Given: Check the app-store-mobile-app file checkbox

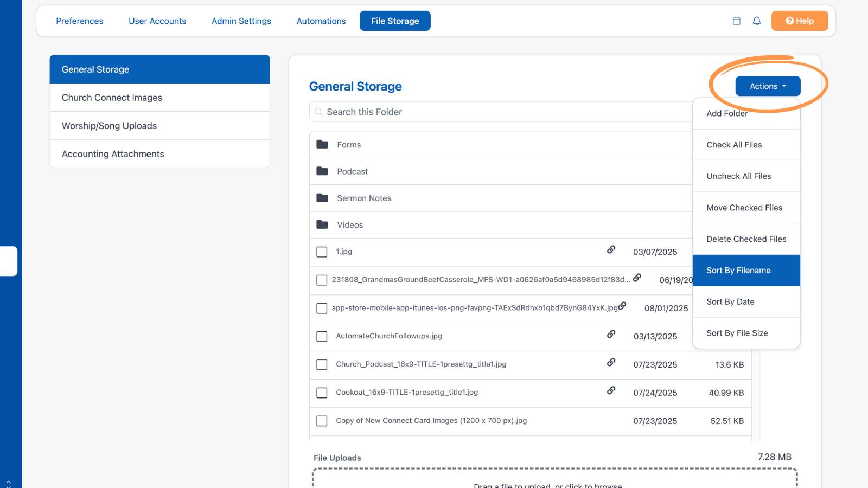Looking at the screenshot, I should click(322, 309).
